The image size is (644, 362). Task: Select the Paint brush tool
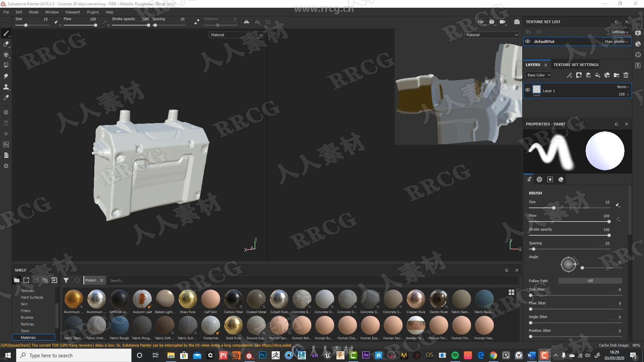pos(6,33)
